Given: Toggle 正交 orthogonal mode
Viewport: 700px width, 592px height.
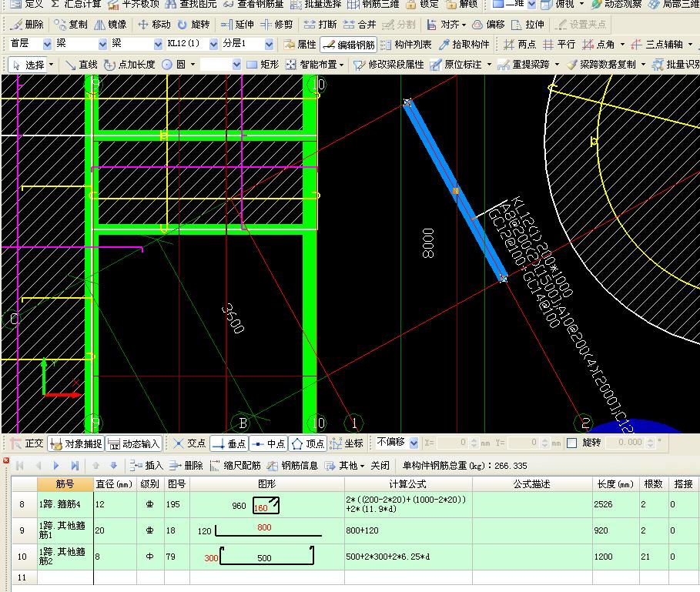Looking at the screenshot, I should pos(27,443).
